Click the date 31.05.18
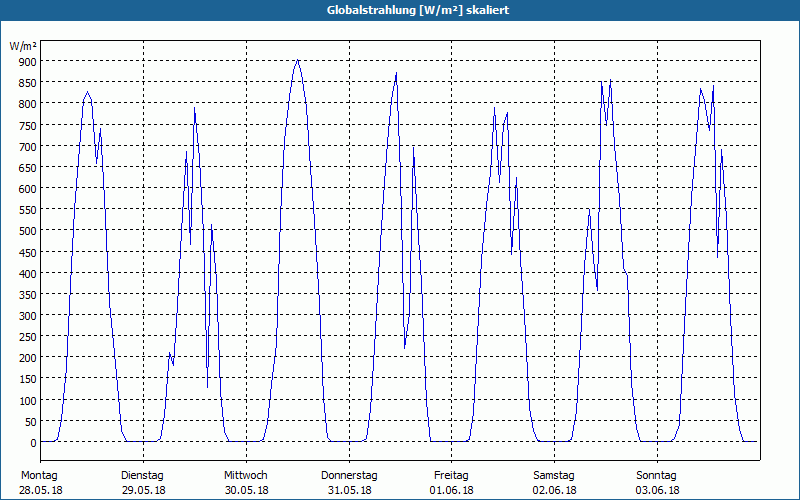 coord(349,490)
